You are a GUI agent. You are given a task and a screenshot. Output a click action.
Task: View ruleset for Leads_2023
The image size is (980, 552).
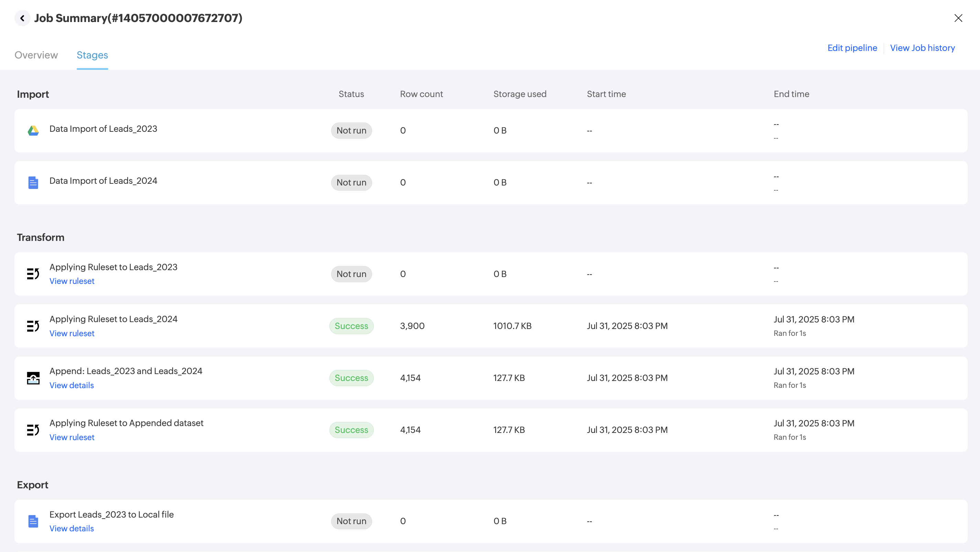point(72,281)
